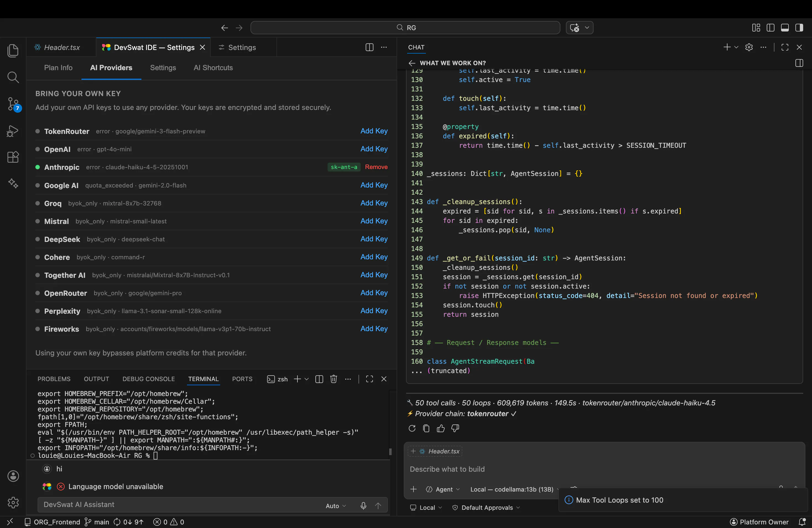Toggle the primary side bar
The height and width of the screenshot is (528, 812).
point(770,28)
